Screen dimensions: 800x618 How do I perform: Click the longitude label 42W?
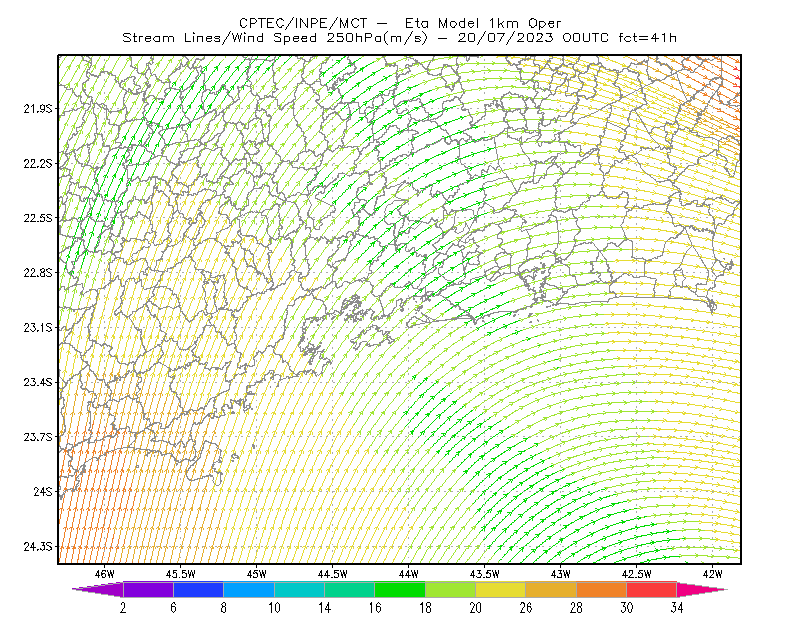[x=713, y=574]
